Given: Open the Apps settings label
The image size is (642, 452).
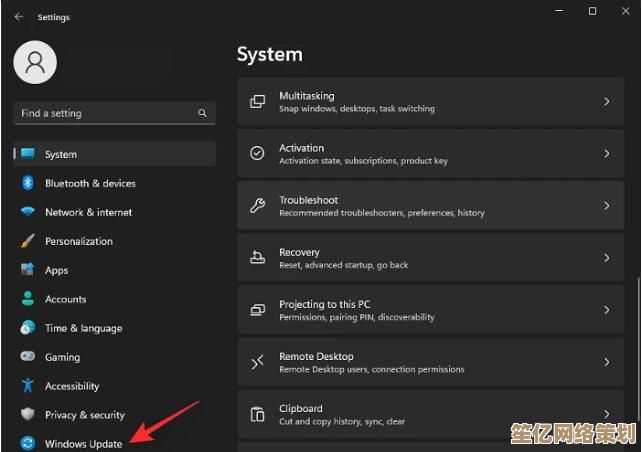Looking at the screenshot, I should tap(57, 271).
